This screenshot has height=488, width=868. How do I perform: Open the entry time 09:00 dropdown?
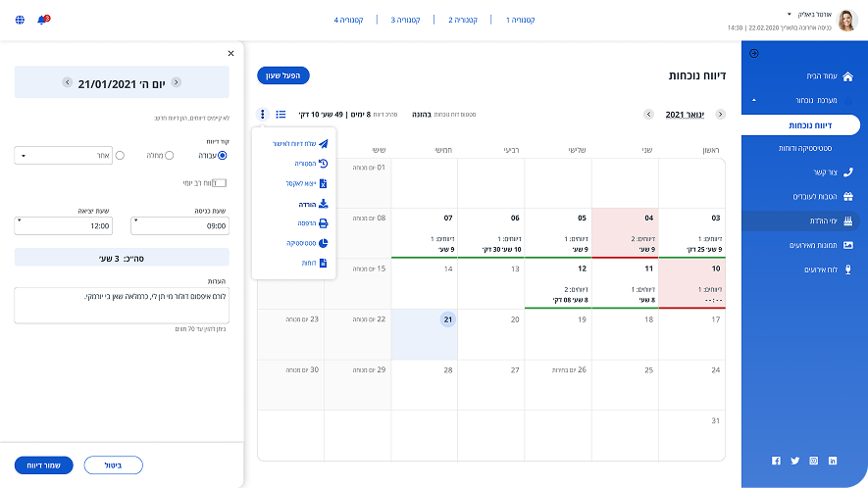pyautogui.click(x=179, y=225)
